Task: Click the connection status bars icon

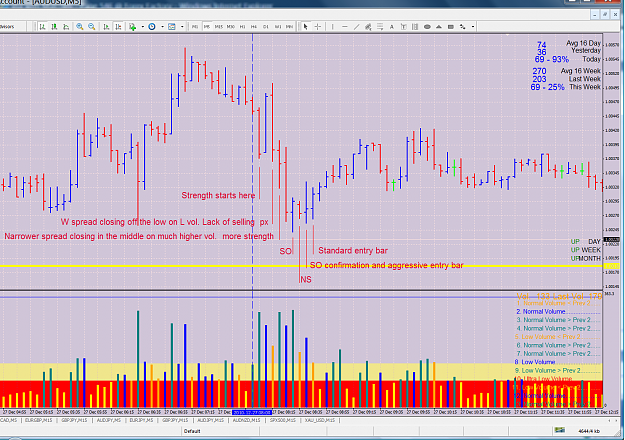Action: [x=560, y=430]
